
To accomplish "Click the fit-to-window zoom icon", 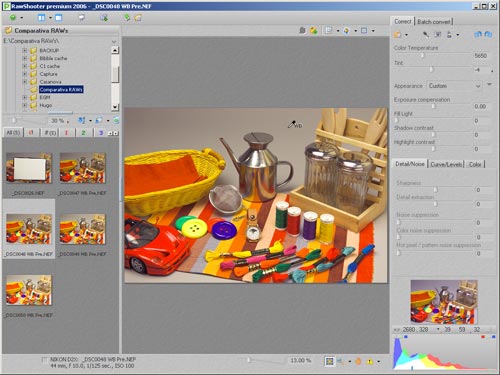I will coord(329,361).
